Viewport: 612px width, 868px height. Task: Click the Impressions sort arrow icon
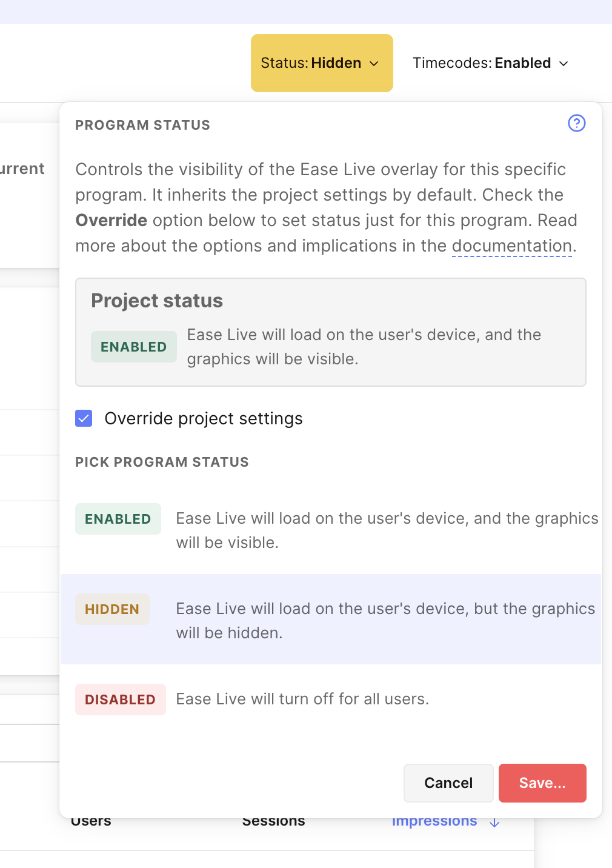[x=494, y=822]
